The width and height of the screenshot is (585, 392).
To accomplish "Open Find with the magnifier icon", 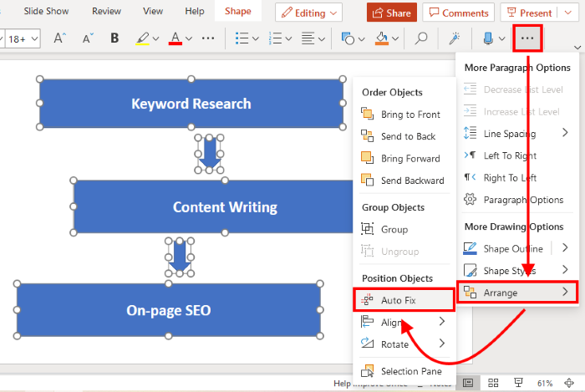I will tap(421, 38).
